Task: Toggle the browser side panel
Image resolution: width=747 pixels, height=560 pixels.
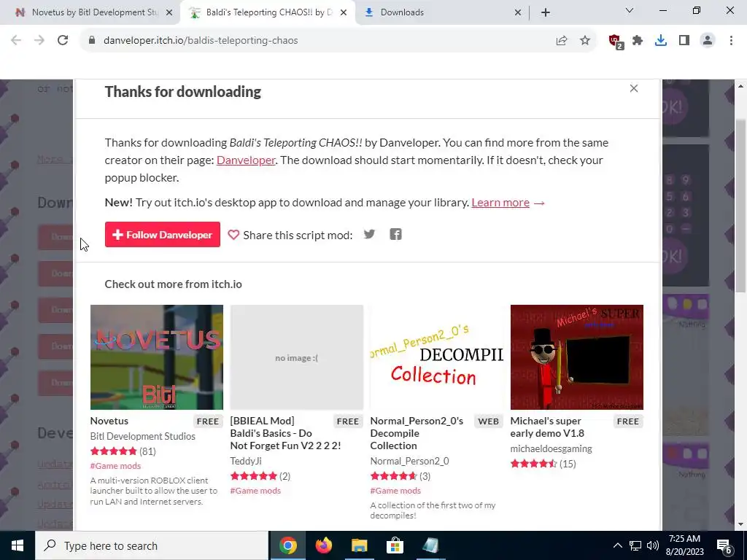Action: (x=684, y=41)
